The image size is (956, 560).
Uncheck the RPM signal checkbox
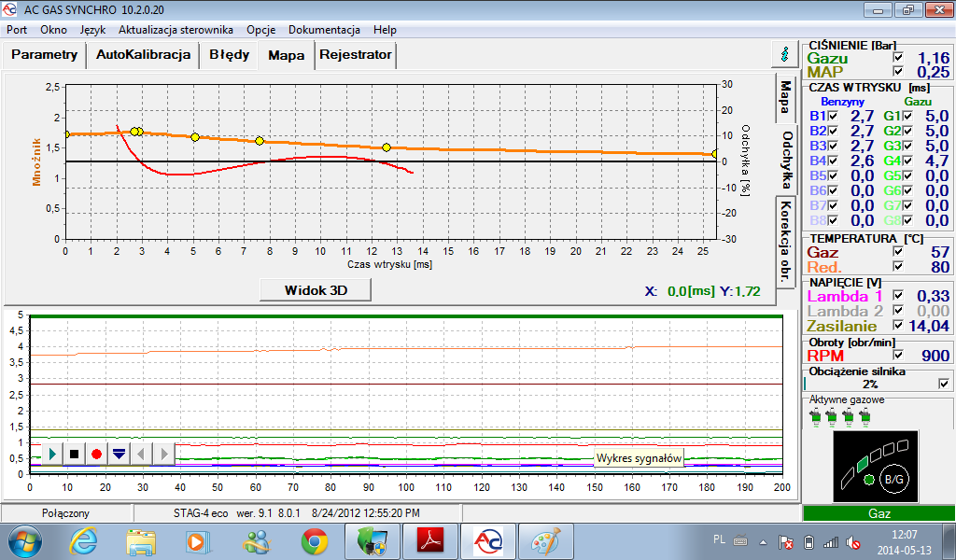pos(898,355)
